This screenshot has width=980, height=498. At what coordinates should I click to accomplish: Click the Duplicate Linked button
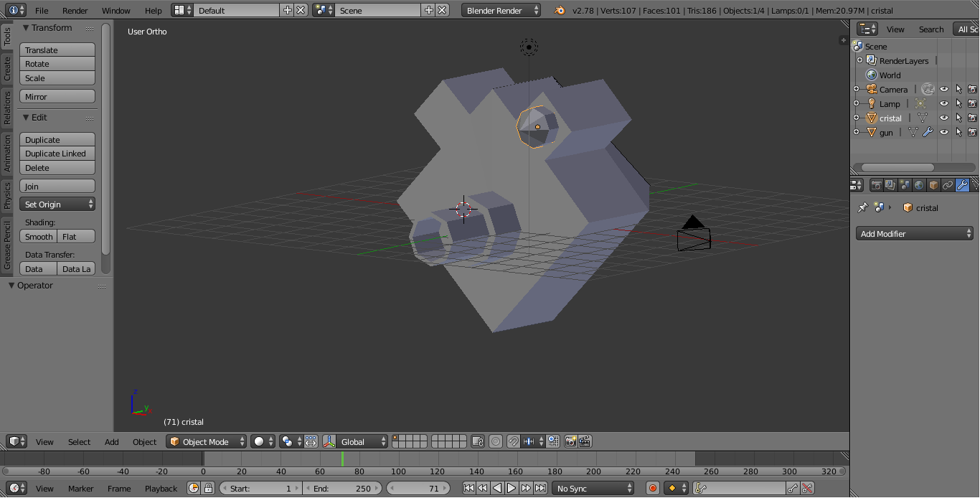[57, 154]
